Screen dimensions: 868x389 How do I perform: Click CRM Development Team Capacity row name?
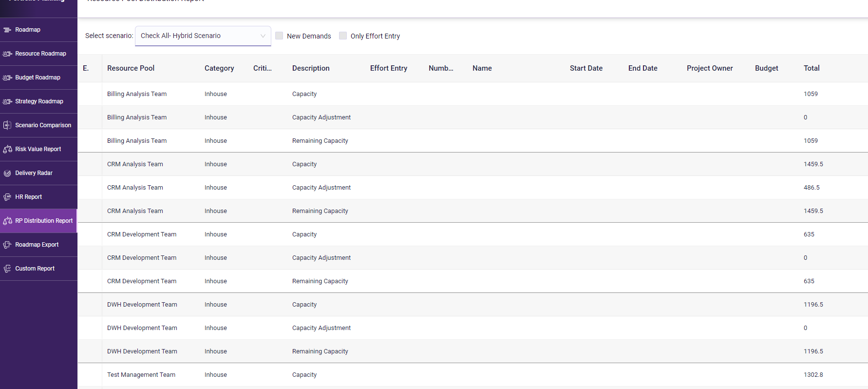[142, 234]
